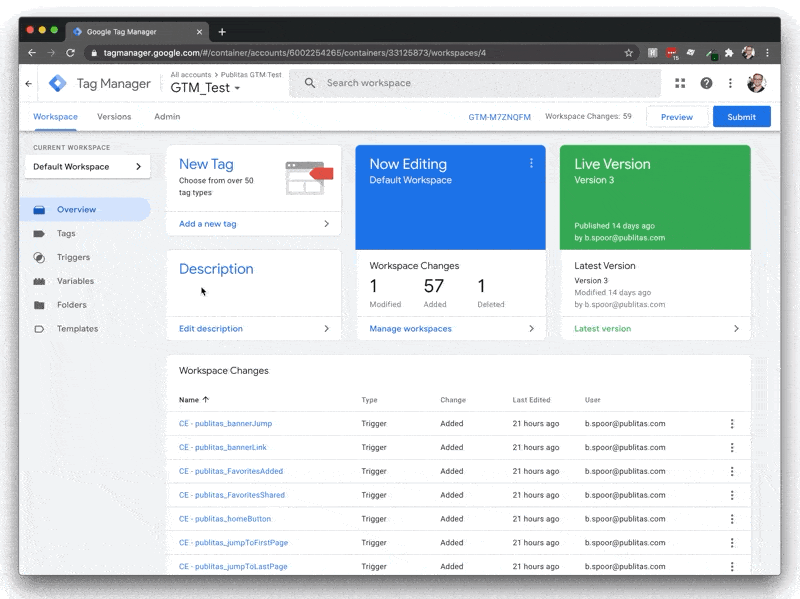
Task: Open the Now Editing card options menu
Action: 530,163
